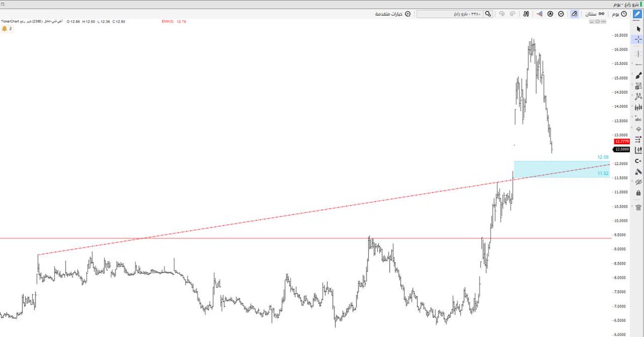Click the clock icon beside يوم
Viewport: 644px width, 337px height.
pyautogui.click(x=624, y=14)
